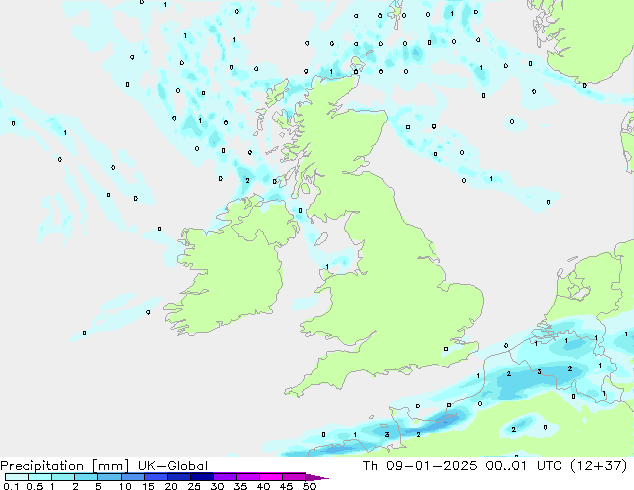Click the value 1 in the Irish Sea near Anglesey
Image resolution: width=634 pixels, height=490 pixels.
click(327, 267)
